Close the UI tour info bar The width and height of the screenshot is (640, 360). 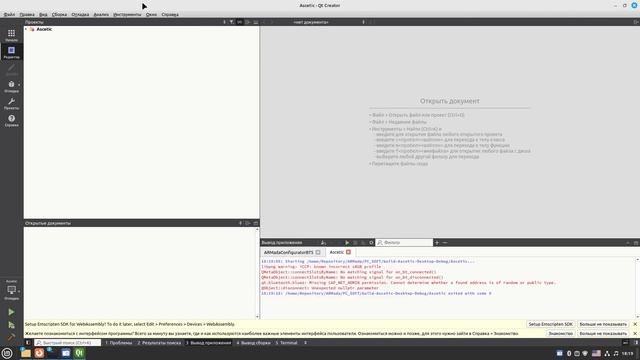click(635, 333)
